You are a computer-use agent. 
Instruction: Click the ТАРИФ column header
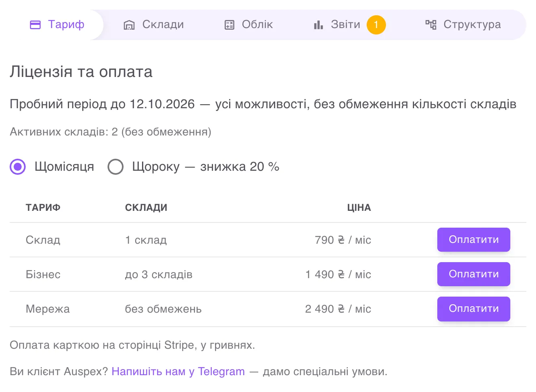click(x=43, y=208)
